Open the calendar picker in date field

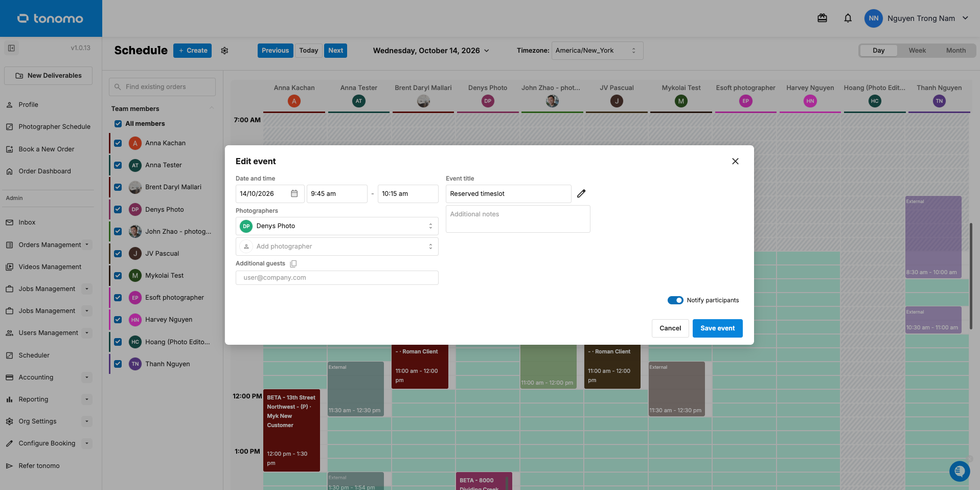pyautogui.click(x=294, y=194)
